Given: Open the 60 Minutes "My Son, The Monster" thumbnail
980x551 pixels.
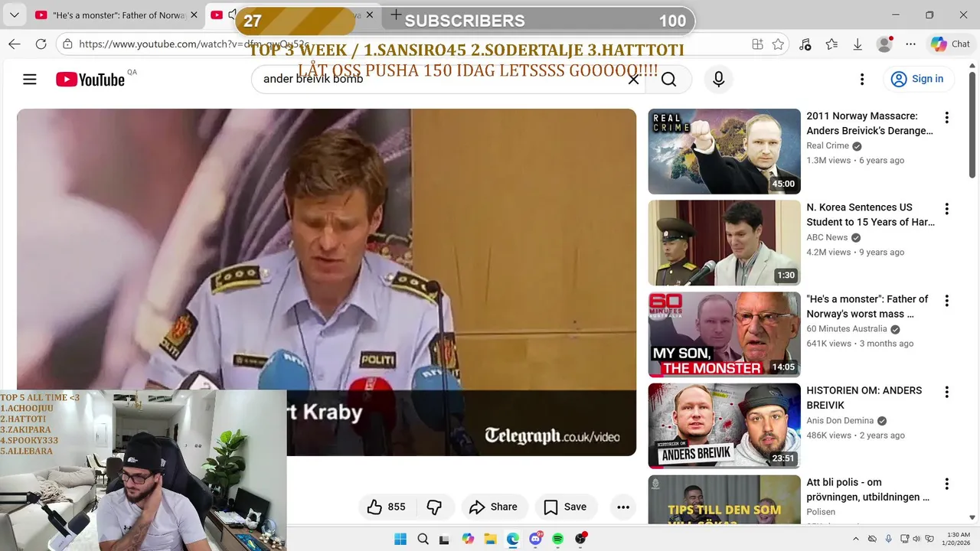Looking at the screenshot, I should tap(724, 334).
